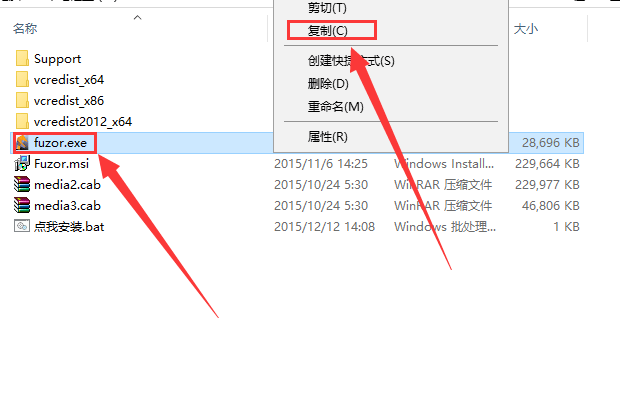Select 创建快捷方式(S) menu entry

(x=351, y=60)
